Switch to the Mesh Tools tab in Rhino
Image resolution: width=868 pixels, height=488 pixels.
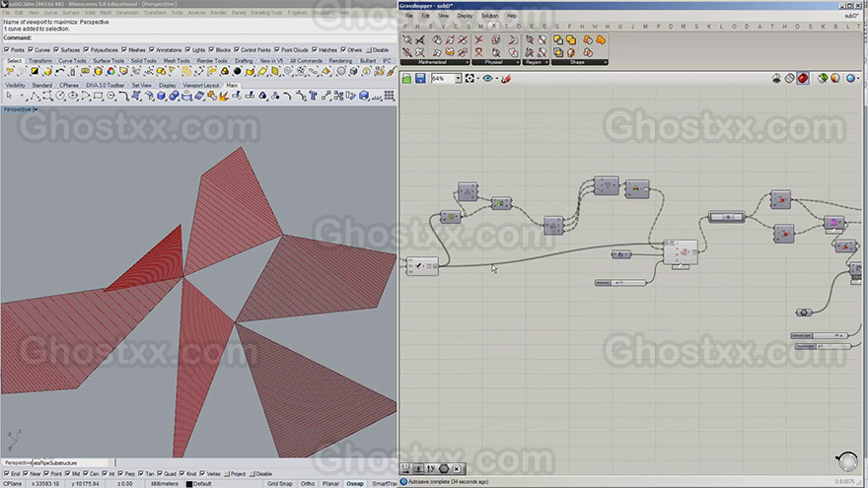click(176, 61)
